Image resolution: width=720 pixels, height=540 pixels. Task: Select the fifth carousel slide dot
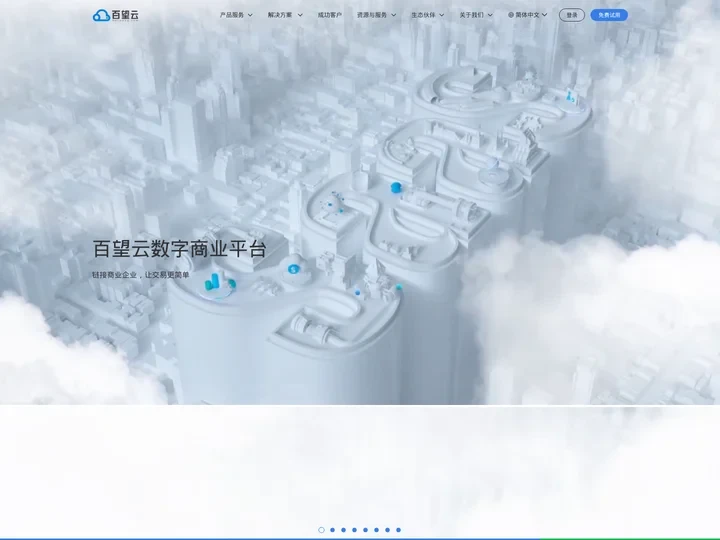(x=366, y=530)
